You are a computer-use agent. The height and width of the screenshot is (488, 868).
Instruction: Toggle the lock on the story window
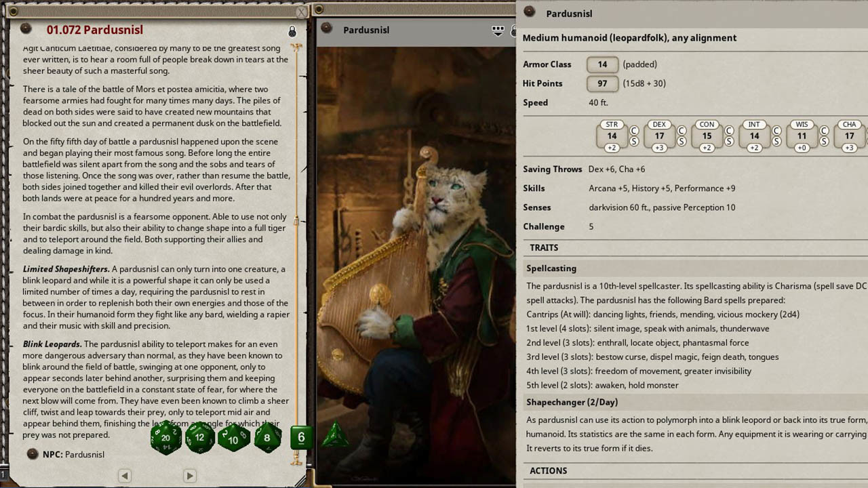tap(292, 31)
